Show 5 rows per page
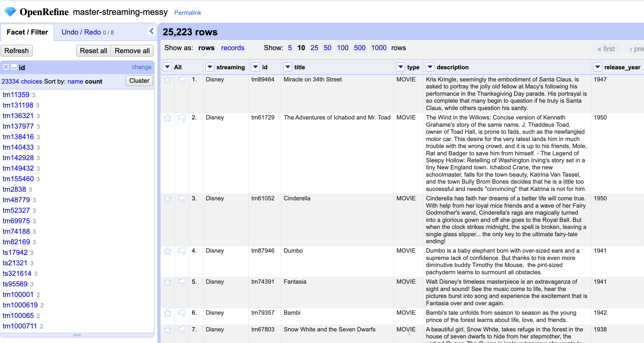 [x=290, y=48]
